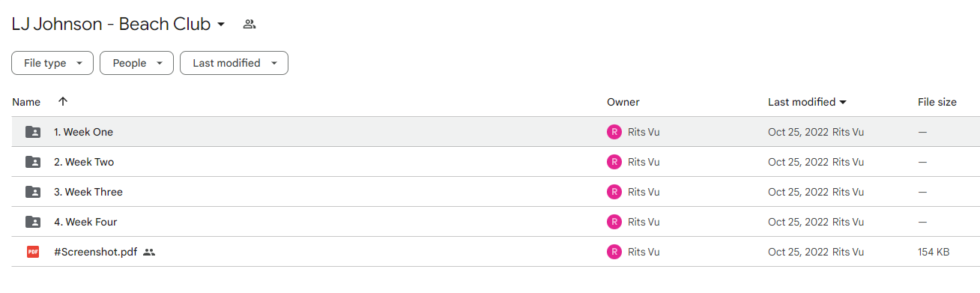
Task: Select the 4. Week Four folder name
Action: click(x=85, y=222)
